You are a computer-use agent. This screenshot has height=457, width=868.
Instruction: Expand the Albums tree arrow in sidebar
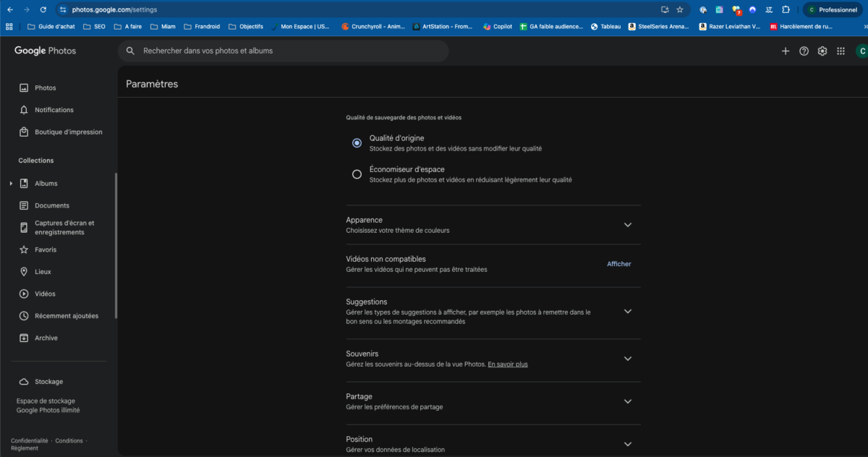(x=11, y=184)
